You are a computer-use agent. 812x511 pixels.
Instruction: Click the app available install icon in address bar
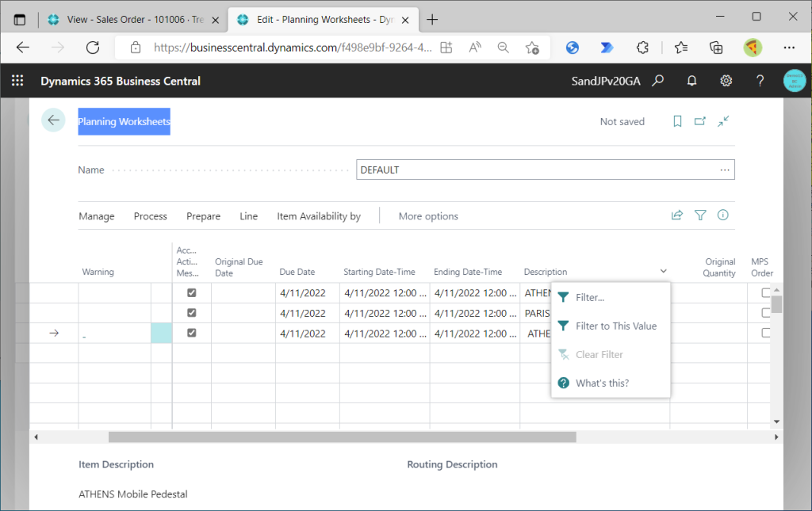[446, 48]
